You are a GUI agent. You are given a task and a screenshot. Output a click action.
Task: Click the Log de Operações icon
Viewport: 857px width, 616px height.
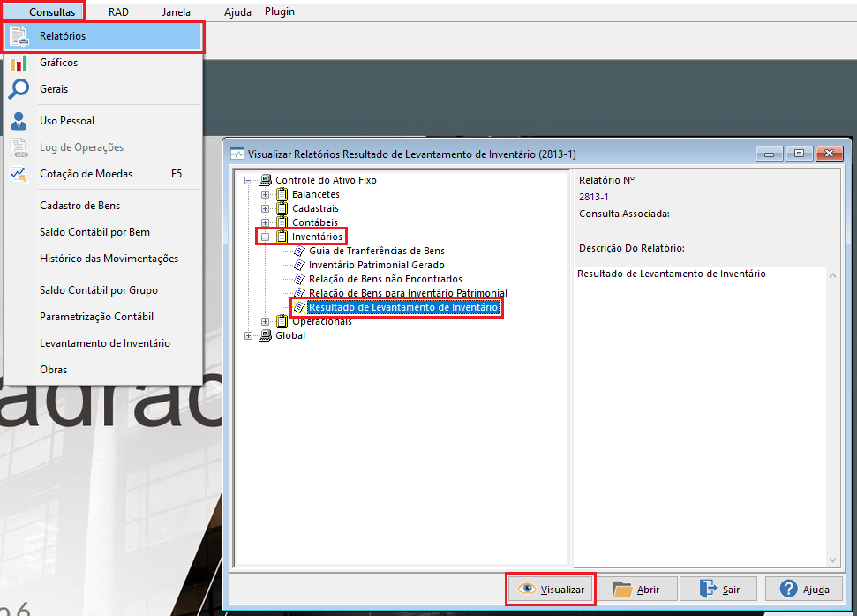tap(19, 147)
